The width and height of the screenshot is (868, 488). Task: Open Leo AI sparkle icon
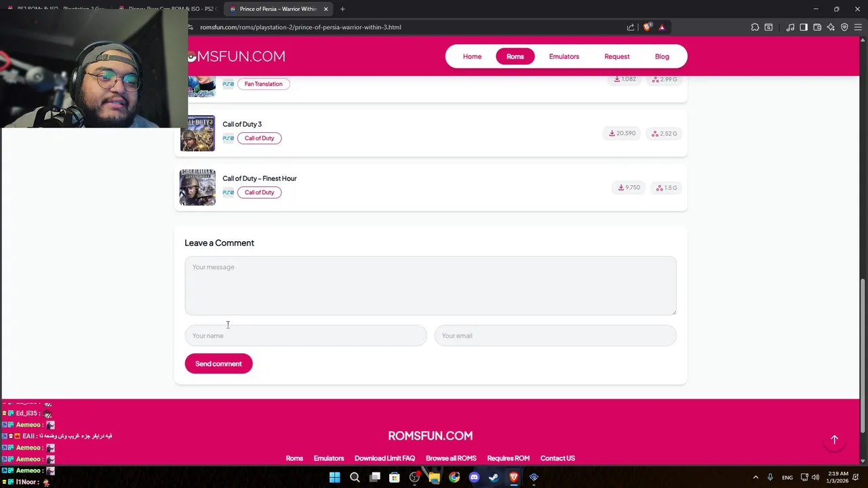(x=831, y=27)
